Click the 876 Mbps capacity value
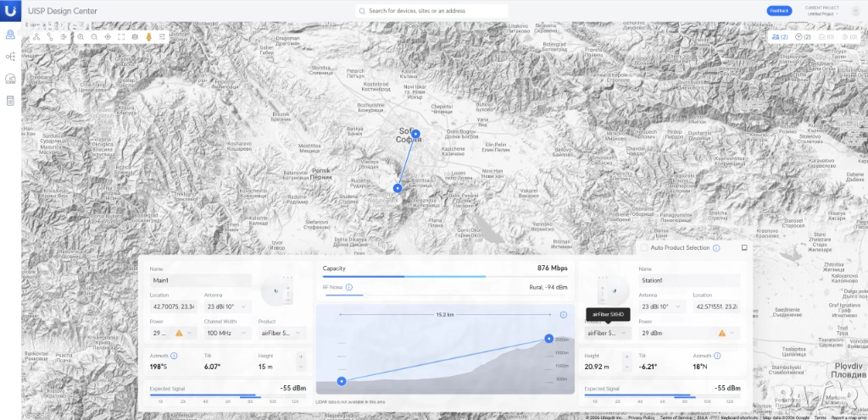868x420 pixels. click(552, 268)
